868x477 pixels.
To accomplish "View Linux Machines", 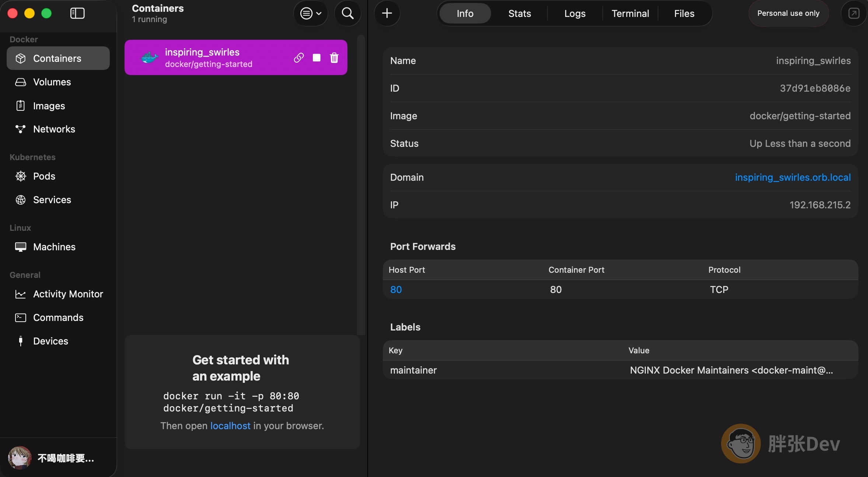I will (58, 247).
